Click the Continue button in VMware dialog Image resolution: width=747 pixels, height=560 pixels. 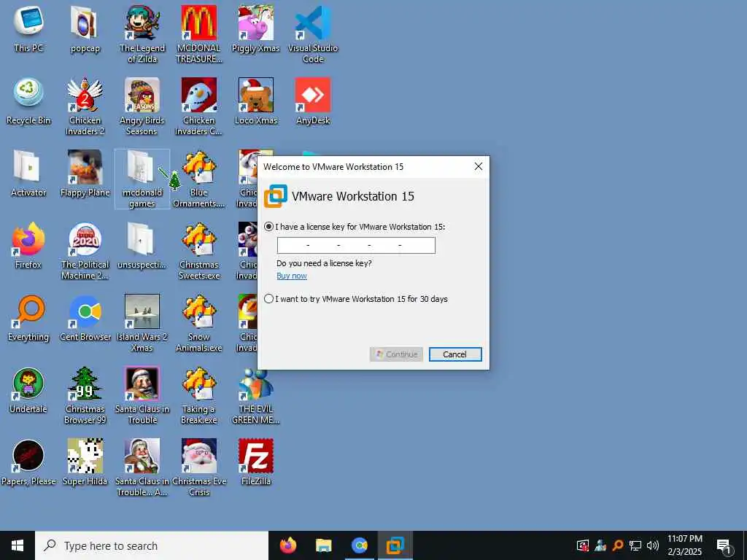click(x=396, y=354)
